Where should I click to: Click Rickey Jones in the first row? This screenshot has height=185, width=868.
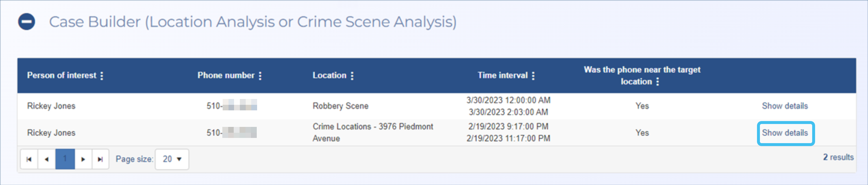51,106
